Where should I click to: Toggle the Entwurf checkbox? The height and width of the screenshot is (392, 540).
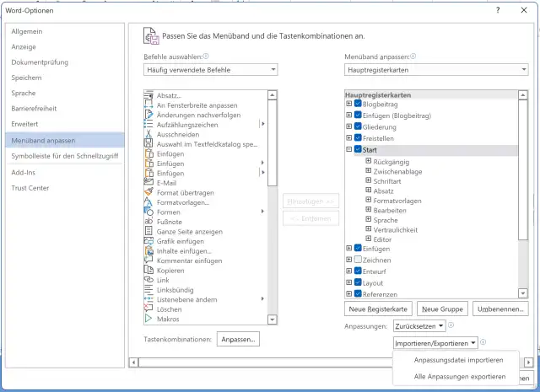[x=358, y=271]
